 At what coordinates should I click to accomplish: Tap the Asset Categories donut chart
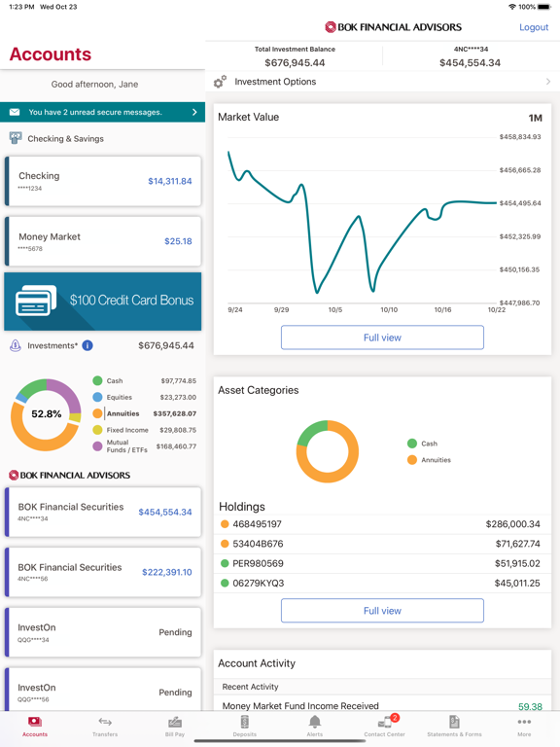coord(328,451)
